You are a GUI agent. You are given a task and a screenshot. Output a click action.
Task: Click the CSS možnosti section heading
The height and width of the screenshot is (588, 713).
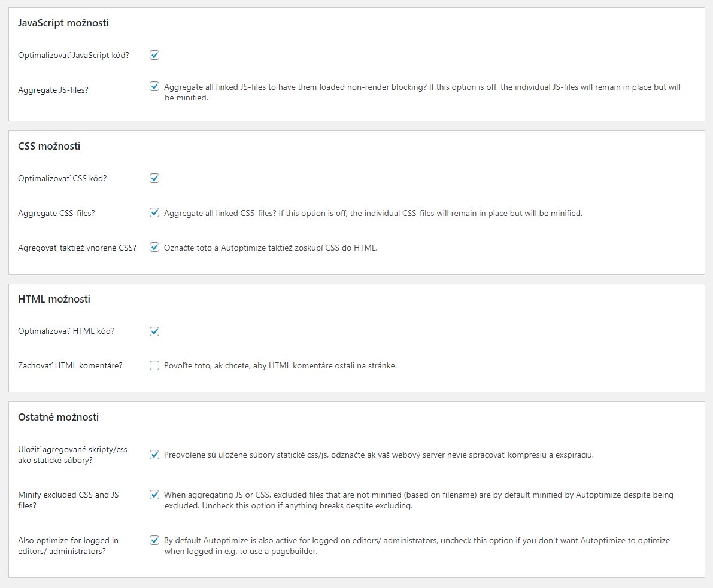pos(49,146)
